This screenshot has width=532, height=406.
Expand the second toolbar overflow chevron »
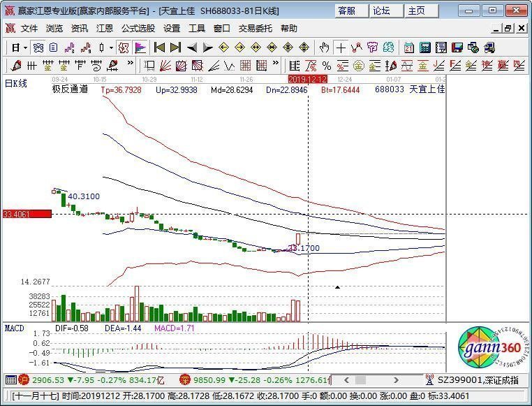(276, 63)
